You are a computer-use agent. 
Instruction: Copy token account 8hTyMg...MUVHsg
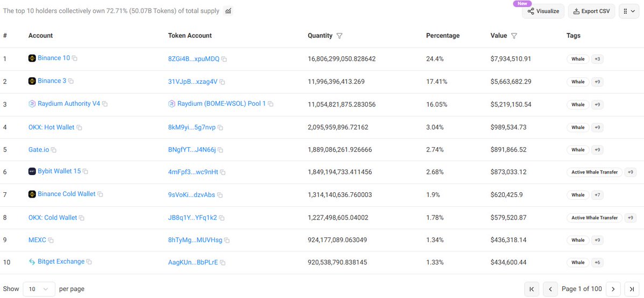[x=227, y=240]
